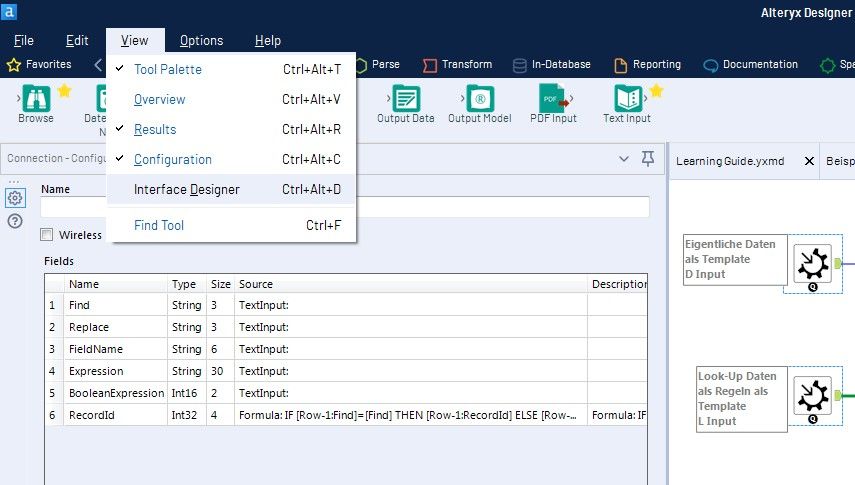
Task: Toggle Results panel in View menu
Action: click(x=231, y=129)
